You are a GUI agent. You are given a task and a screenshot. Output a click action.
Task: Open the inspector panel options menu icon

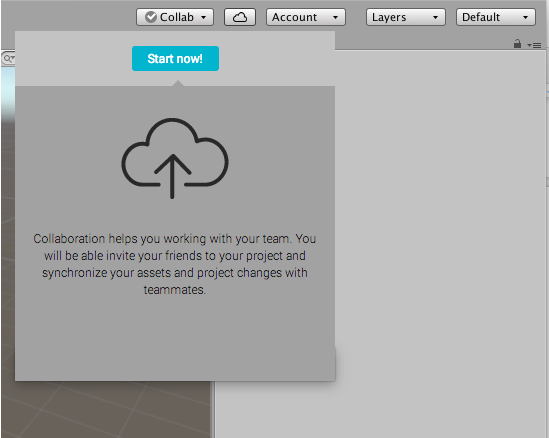click(534, 45)
